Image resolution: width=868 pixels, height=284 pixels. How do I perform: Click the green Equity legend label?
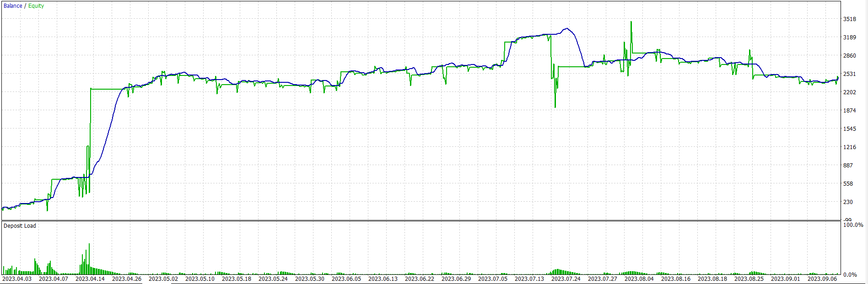(x=36, y=6)
